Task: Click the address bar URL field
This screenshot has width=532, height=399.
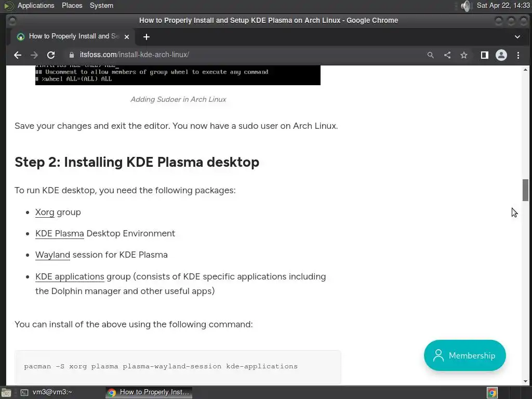Action: click(244, 55)
